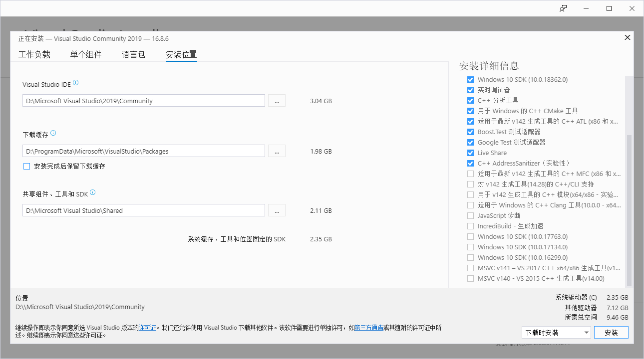Click the 2.11 GB size value
This screenshot has height=359, width=644.
321,211
